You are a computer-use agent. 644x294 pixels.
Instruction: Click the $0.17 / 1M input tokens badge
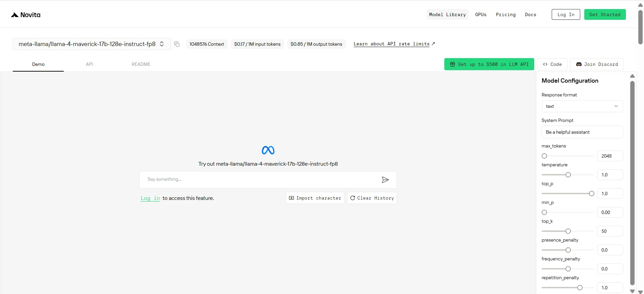click(257, 44)
